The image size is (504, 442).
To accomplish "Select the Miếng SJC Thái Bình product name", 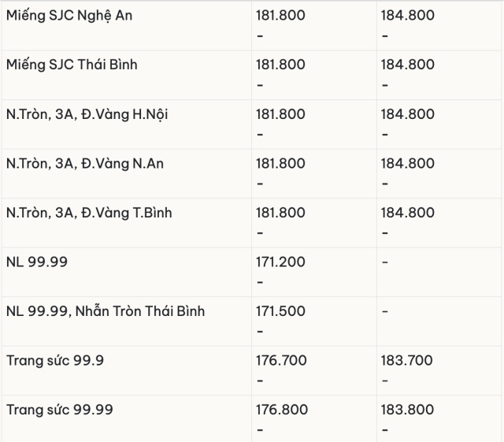I will pyautogui.click(x=72, y=65).
